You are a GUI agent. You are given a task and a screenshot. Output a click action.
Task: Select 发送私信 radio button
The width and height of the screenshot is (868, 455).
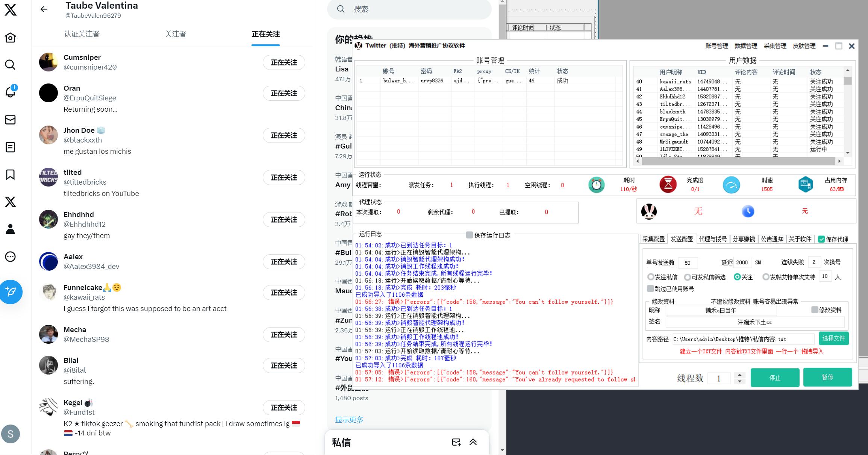650,277
